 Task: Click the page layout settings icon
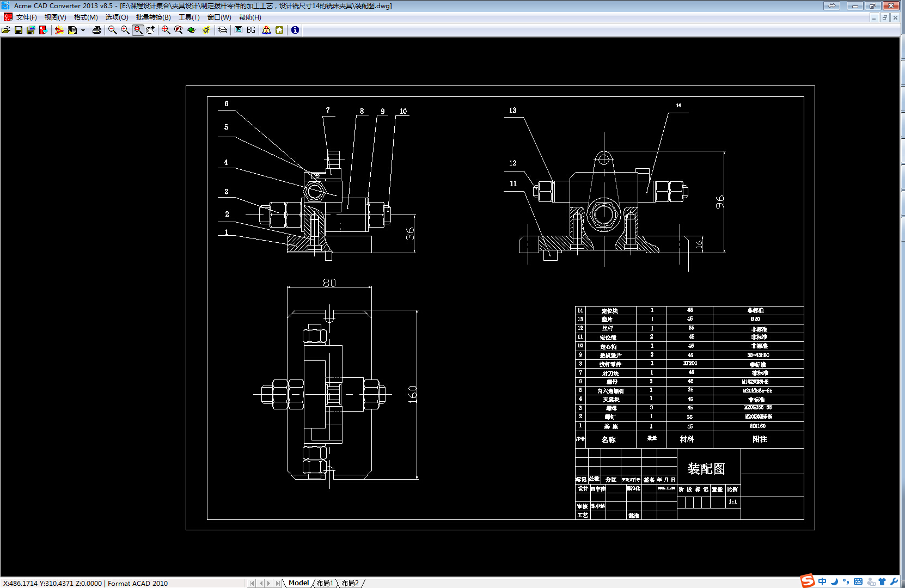239,30
